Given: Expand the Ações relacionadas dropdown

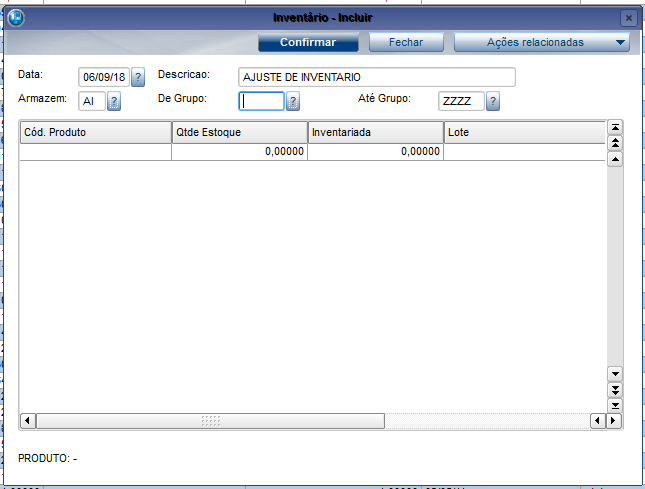Looking at the screenshot, I should (x=620, y=42).
